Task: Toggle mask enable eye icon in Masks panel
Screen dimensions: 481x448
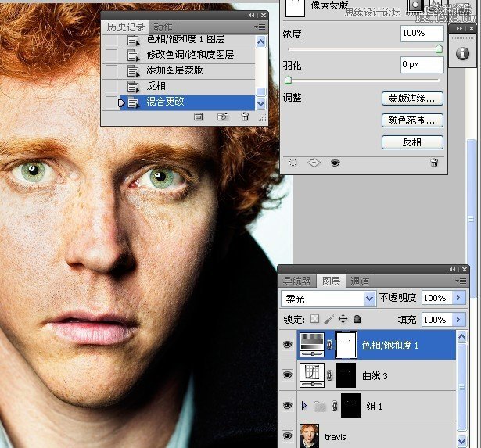Action: coord(335,163)
